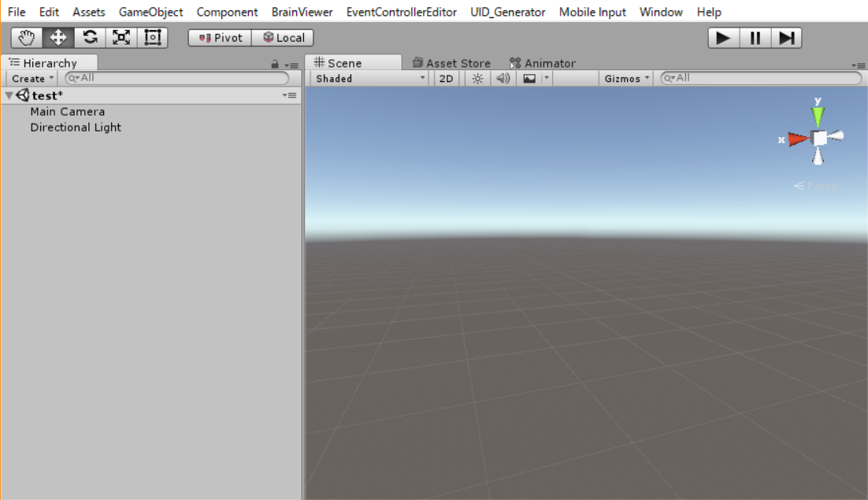Viewport: 868px width, 500px height.
Task: Click the Step frame button
Action: click(x=786, y=38)
